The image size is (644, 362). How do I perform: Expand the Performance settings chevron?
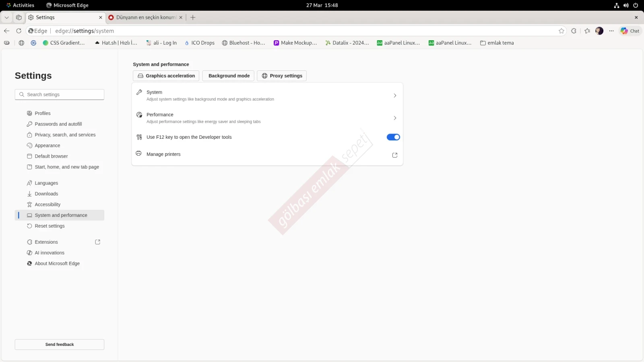(394, 118)
